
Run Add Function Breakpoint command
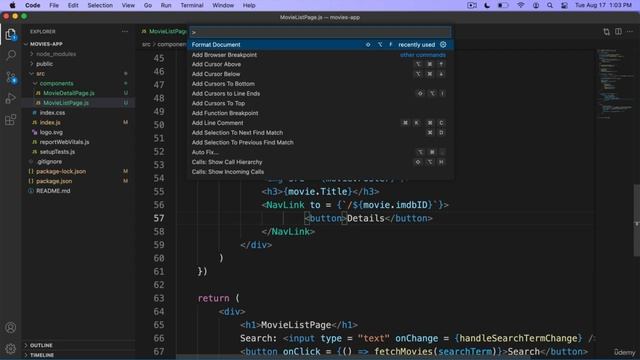[320, 113]
